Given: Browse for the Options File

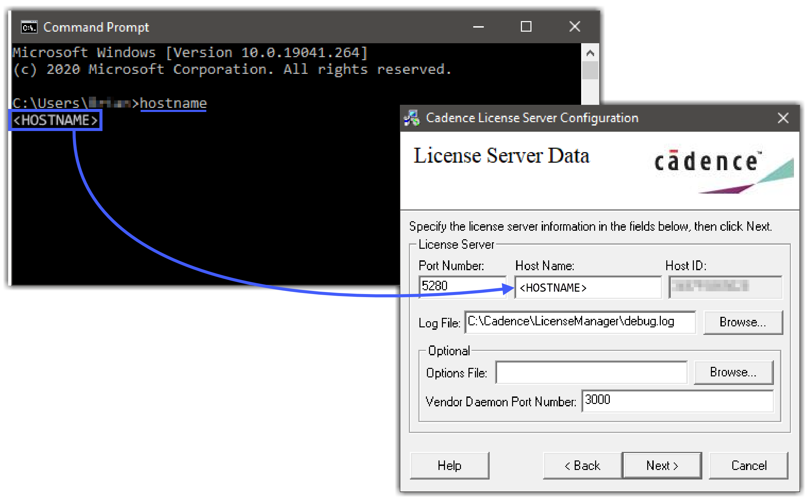Looking at the screenshot, I should click(x=733, y=372).
